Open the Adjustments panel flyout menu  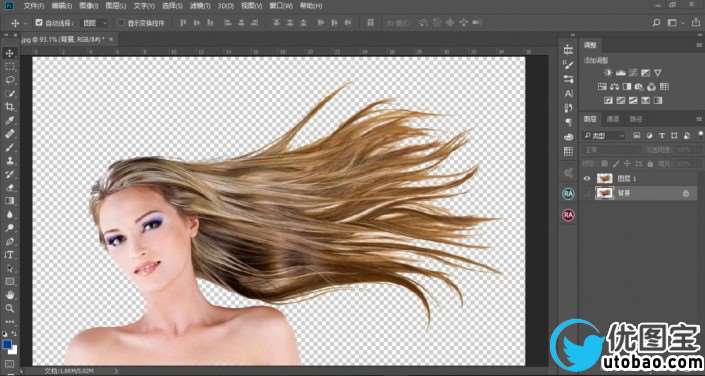coord(699,45)
